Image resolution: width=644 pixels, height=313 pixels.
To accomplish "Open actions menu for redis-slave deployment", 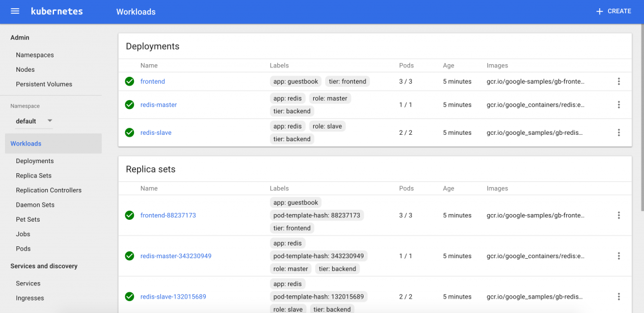I will click(618, 132).
